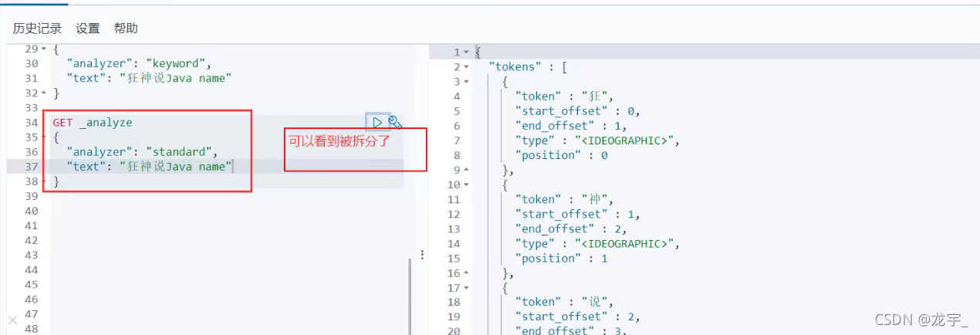Click the "start_offset" : 1 response line

pos(577,214)
